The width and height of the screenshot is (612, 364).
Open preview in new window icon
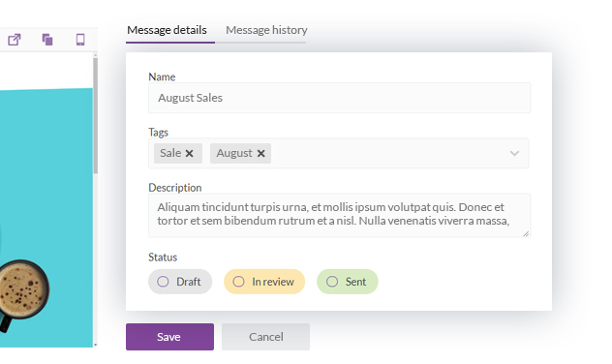click(x=15, y=40)
